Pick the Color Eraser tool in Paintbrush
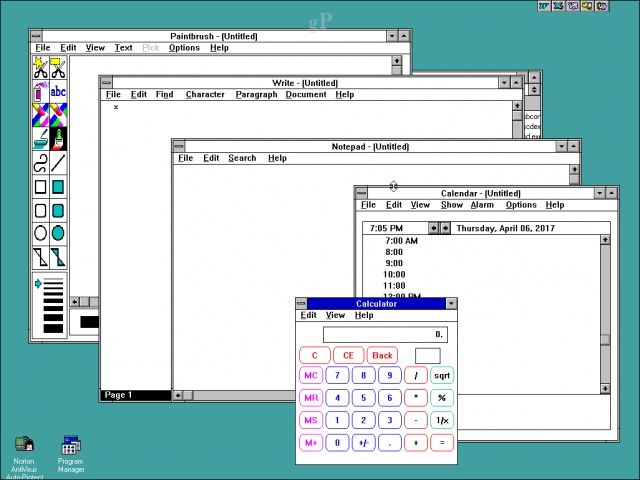The image size is (640, 480). click(41, 115)
